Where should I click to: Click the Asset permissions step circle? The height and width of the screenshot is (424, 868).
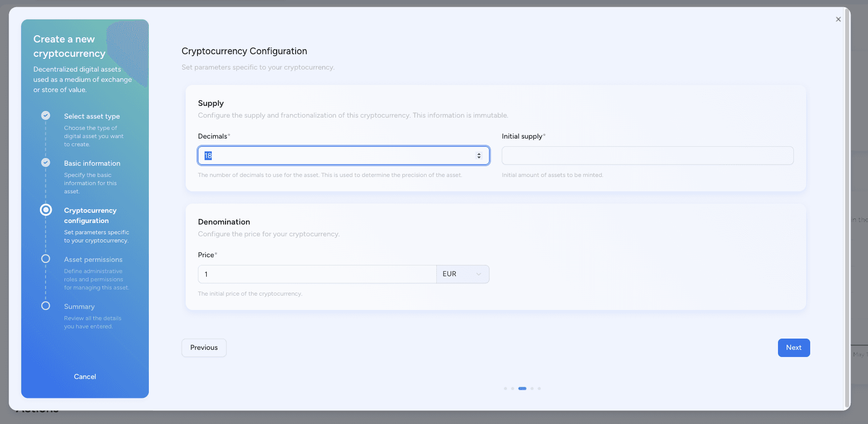[x=46, y=259]
